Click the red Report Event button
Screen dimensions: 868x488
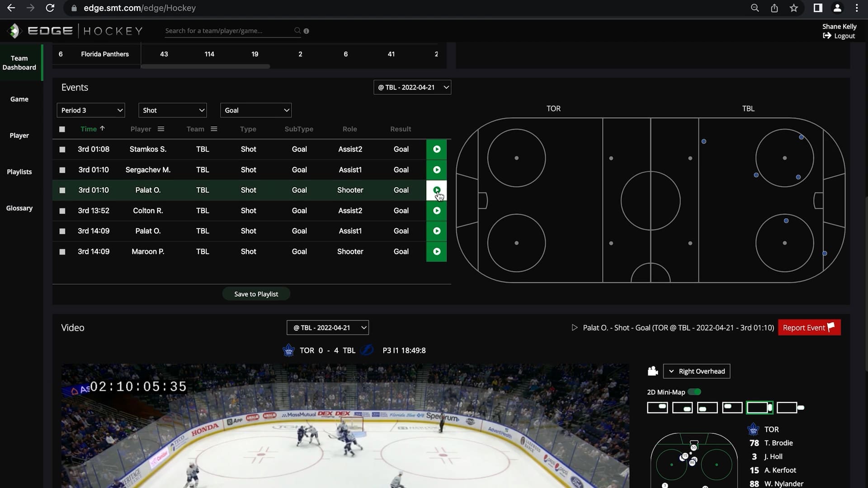[809, 328]
